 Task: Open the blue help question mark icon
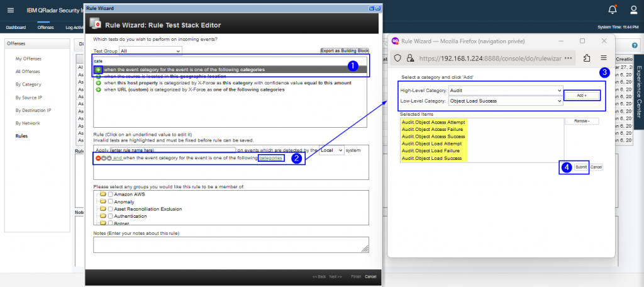(x=635, y=46)
